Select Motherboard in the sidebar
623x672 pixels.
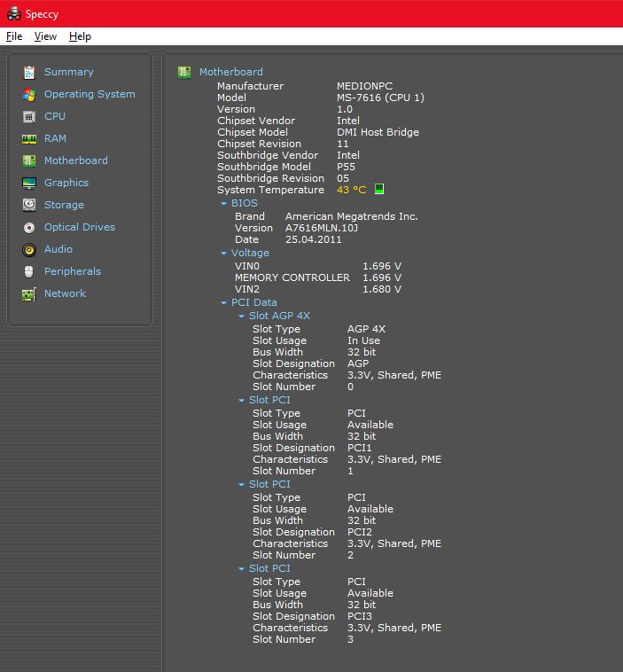pyautogui.click(x=76, y=160)
